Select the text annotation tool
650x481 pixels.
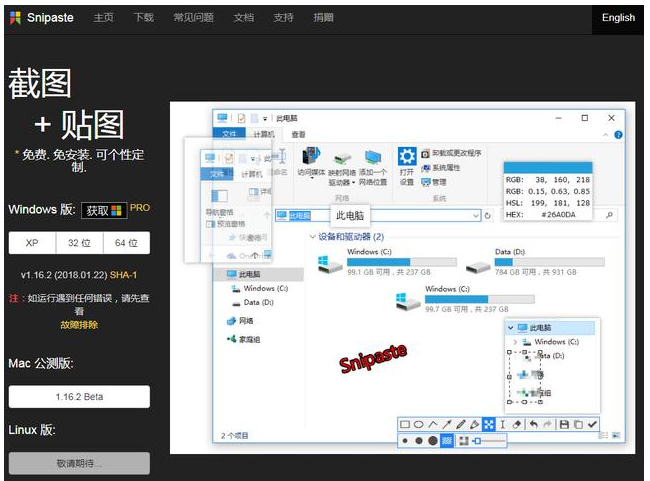pos(502,424)
